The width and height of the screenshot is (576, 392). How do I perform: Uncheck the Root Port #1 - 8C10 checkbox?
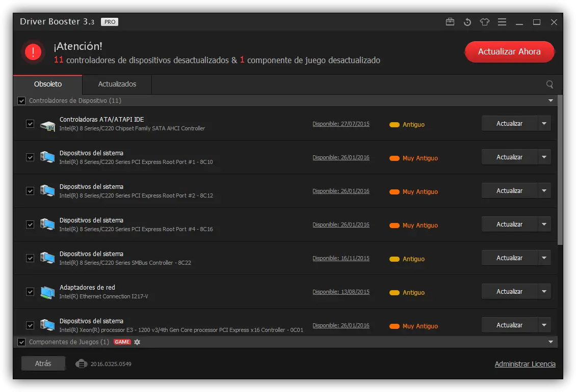pos(30,157)
